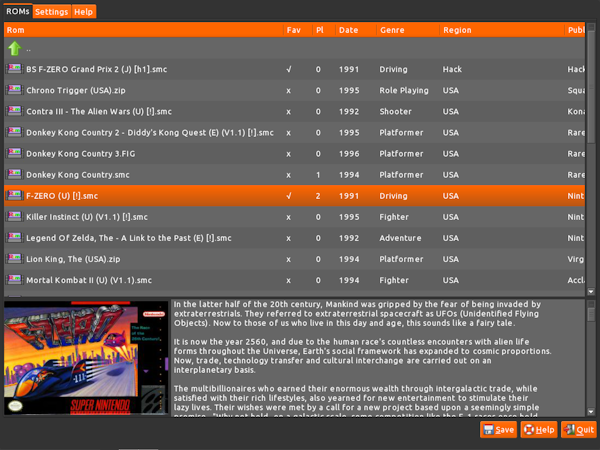The height and width of the screenshot is (450, 600).
Task: Click the ROM icon beside Mortal Kombat II
Action: click(14, 279)
